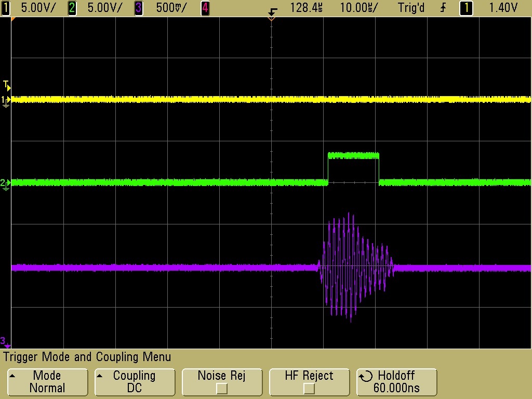The image size is (532, 399).
Task: Click the 5.00V/ channel 1 scale
Action: [38, 8]
